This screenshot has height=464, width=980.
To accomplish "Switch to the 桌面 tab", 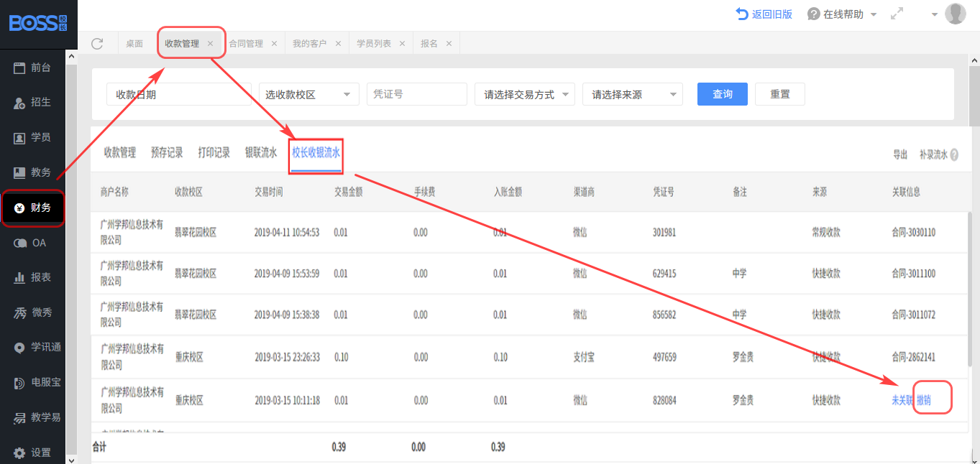I will (134, 44).
